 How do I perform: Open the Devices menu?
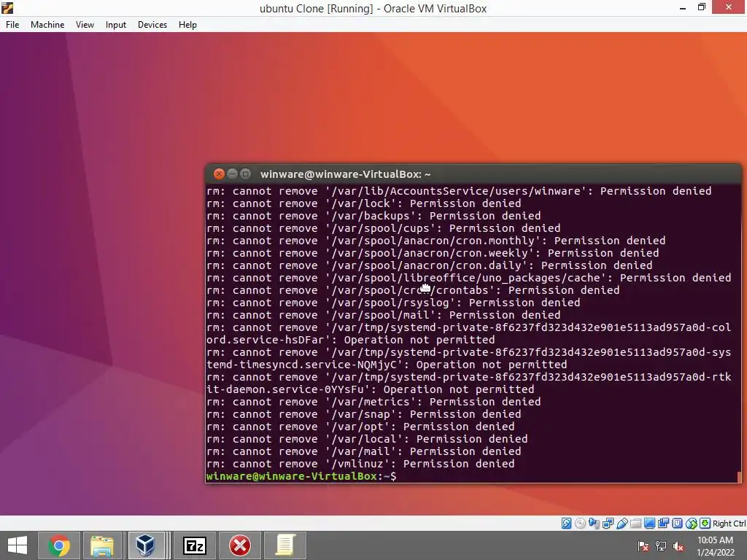pyautogui.click(x=152, y=25)
